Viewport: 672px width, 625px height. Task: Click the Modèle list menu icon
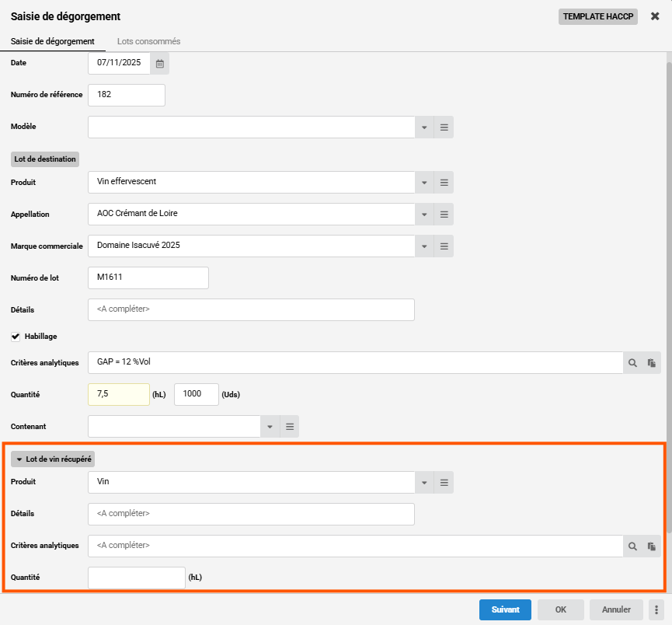click(x=444, y=127)
